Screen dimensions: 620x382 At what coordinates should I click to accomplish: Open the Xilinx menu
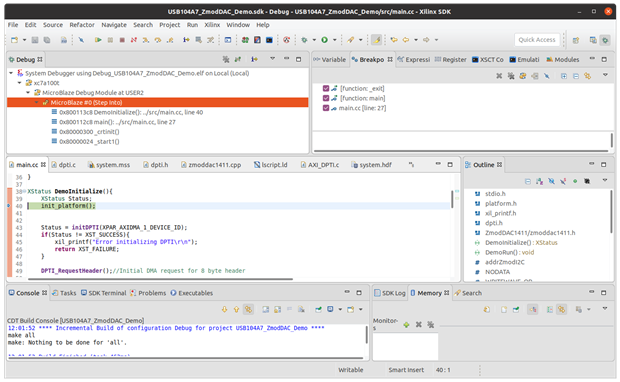point(212,25)
